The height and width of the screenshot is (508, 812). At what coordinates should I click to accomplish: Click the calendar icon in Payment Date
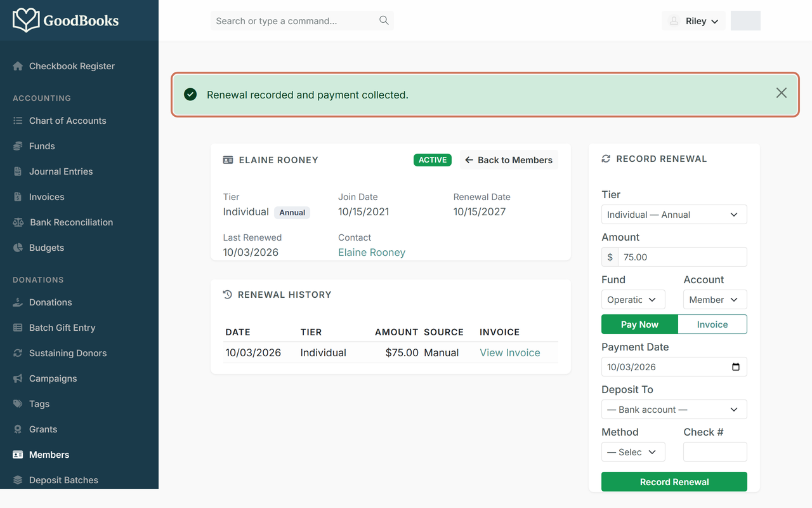click(736, 367)
